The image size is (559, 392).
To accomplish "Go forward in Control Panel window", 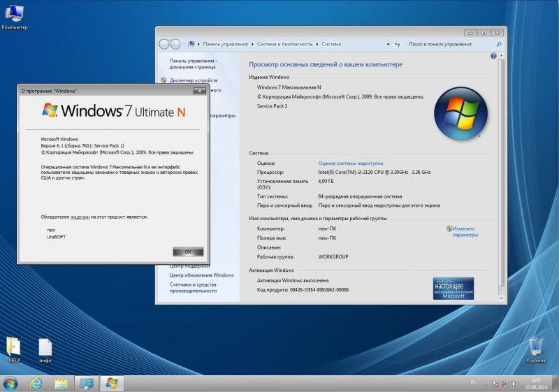I will pyautogui.click(x=176, y=44).
